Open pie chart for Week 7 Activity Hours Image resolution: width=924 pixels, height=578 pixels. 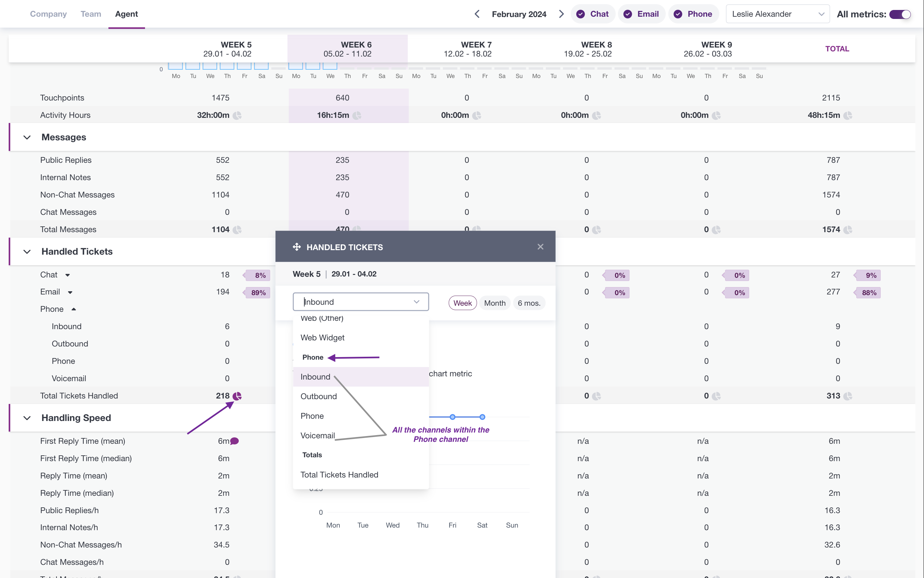tap(476, 116)
